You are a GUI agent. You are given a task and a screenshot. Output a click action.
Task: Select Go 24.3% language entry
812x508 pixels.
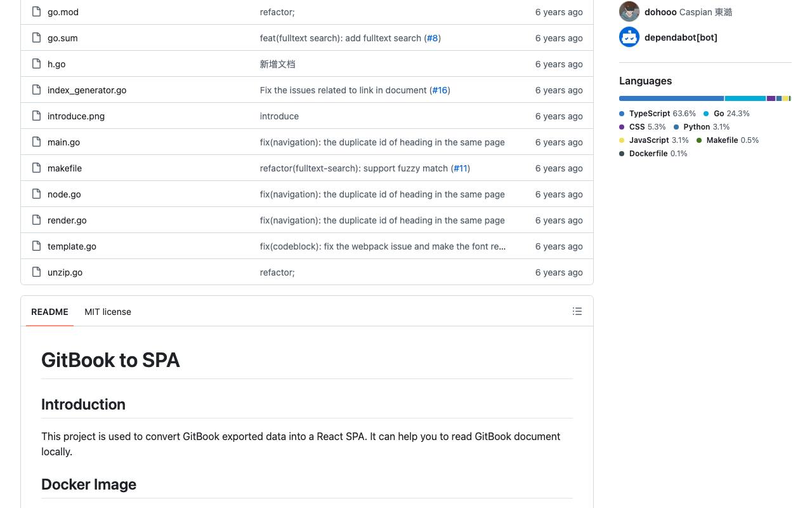726,114
